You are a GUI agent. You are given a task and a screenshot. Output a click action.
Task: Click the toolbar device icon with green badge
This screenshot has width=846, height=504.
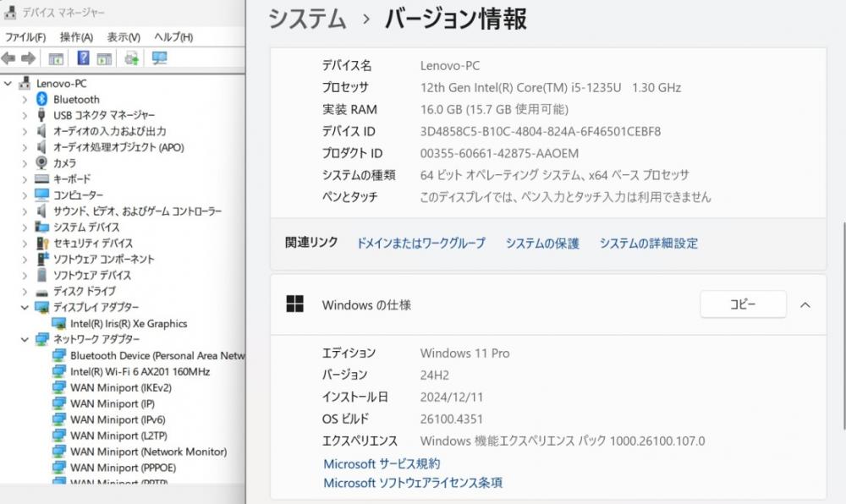pos(132,58)
